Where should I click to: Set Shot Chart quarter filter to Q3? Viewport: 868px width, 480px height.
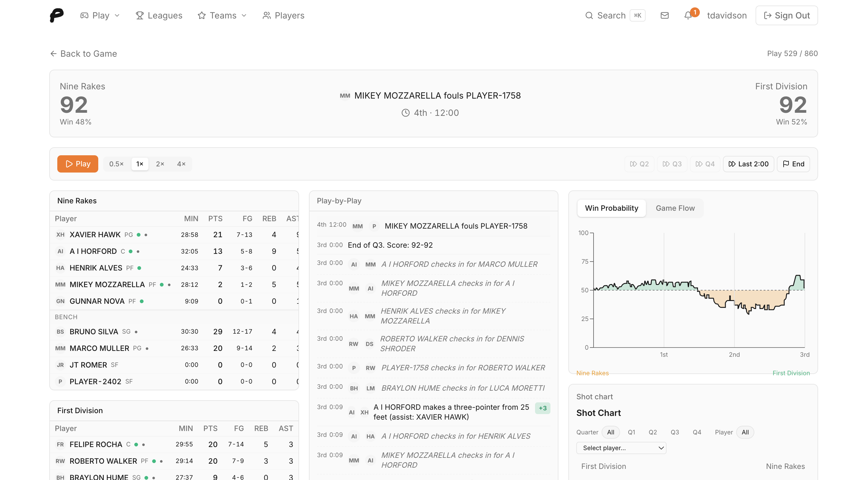(675, 432)
